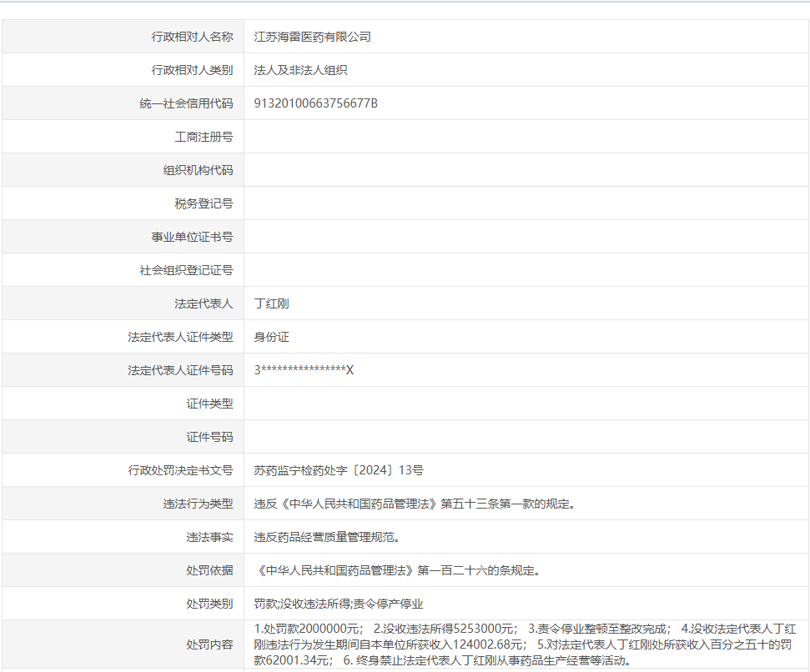810x672 pixels.
Task: Select the label 事业单位证书号
Action: [192, 237]
